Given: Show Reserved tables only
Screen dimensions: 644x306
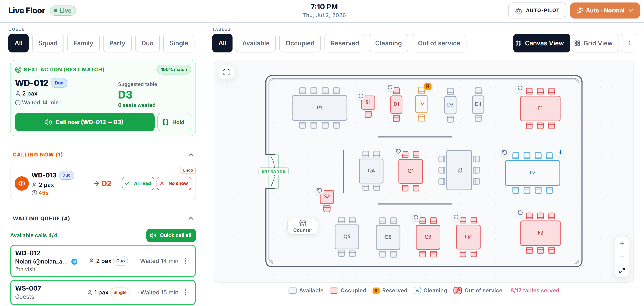Looking at the screenshot, I should pyautogui.click(x=345, y=43).
